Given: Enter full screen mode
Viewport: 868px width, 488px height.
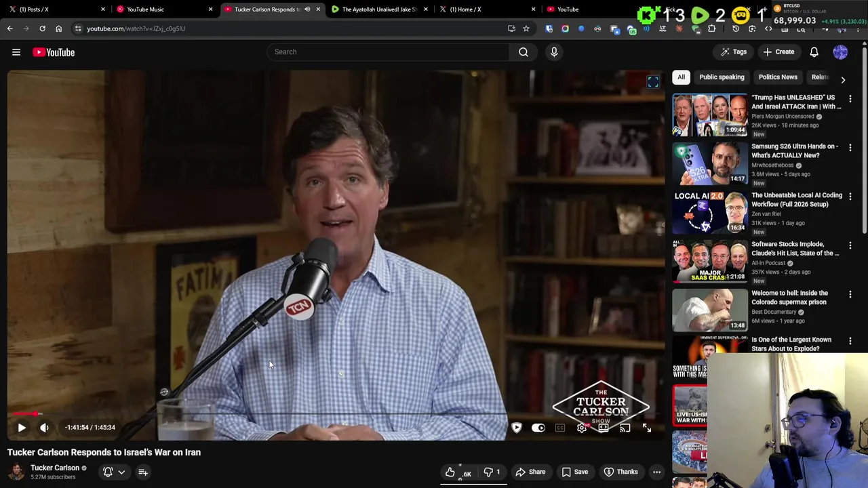Looking at the screenshot, I should pos(647,428).
